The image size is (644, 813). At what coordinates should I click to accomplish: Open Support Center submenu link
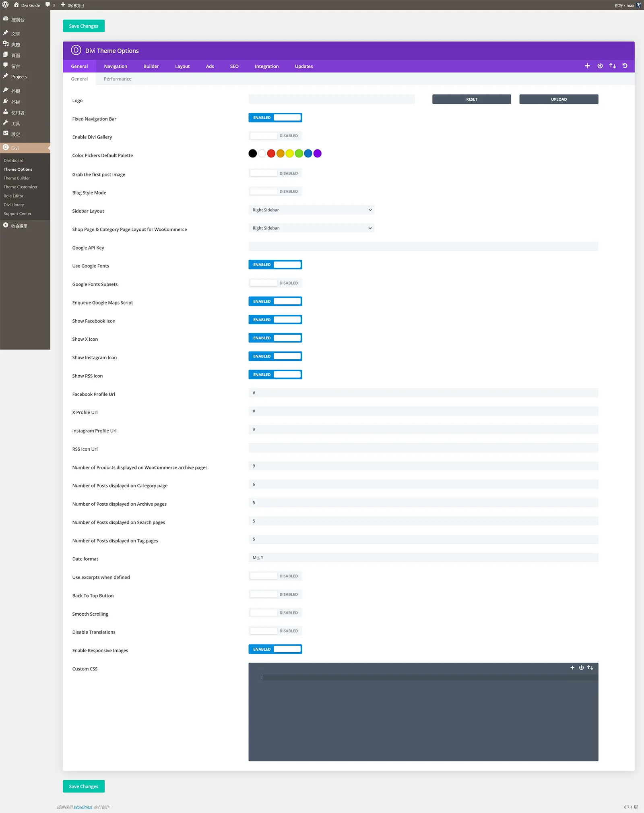pos(17,213)
